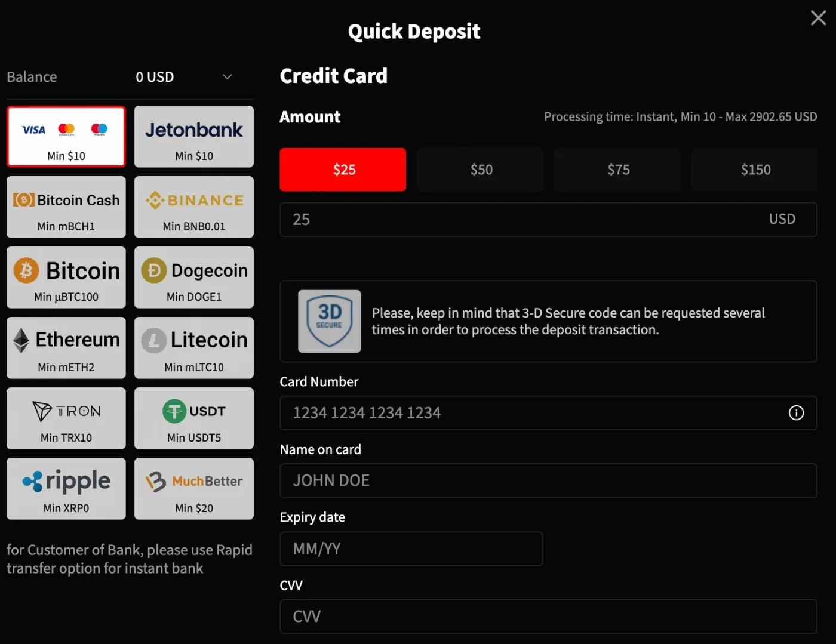Focus the Expiry date MM/YY field

pos(411,549)
